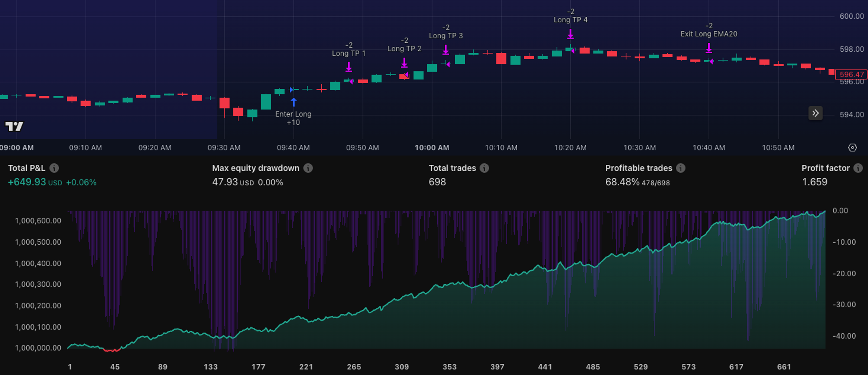Click the 10:00 AM time axis label
868x375 pixels.
pyautogui.click(x=432, y=148)
